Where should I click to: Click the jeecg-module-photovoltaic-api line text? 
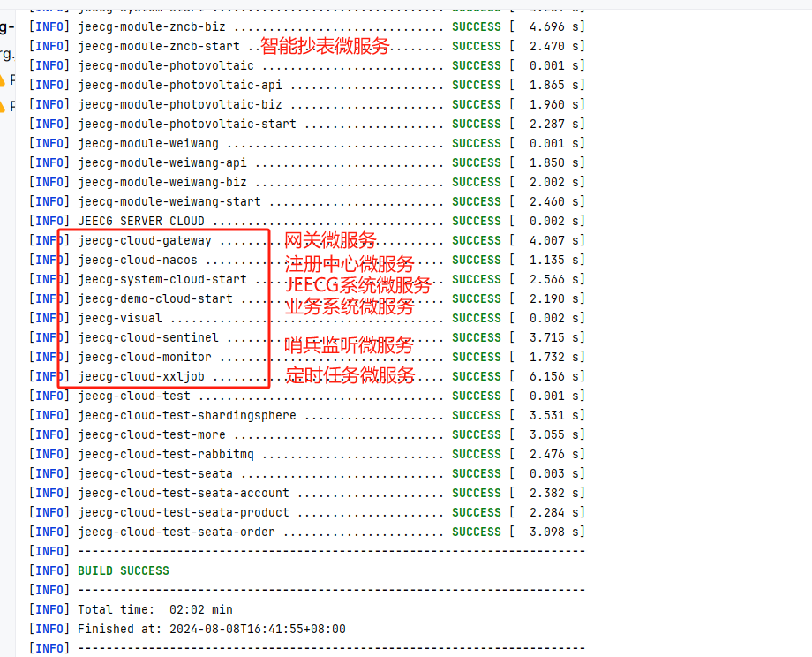(180, 85)
